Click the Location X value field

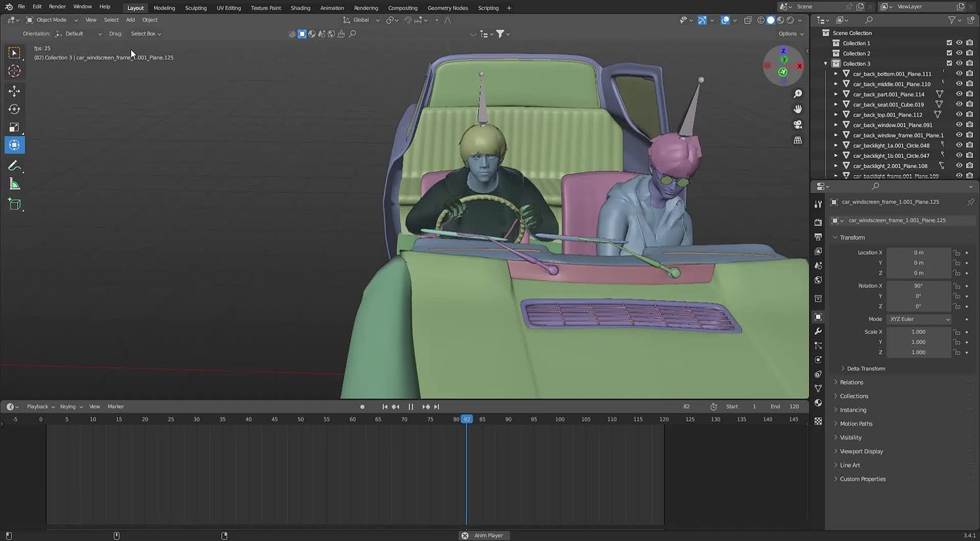pos(919,253)
